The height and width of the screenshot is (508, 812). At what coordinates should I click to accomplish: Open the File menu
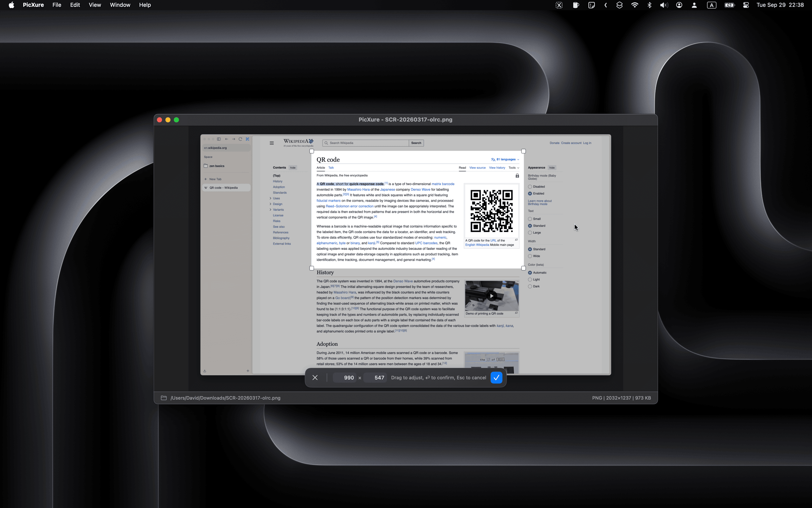point(57,5)
